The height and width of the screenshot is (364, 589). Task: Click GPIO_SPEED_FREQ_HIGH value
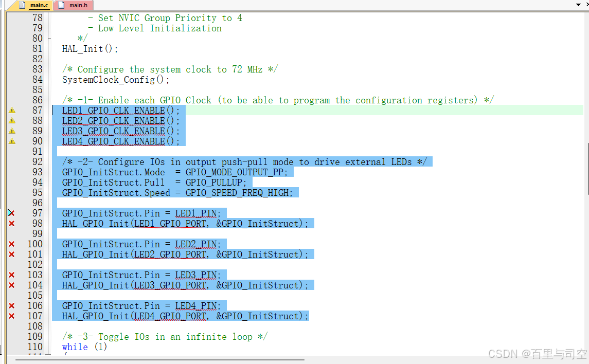pyautogui.click(x=237, y=193)
